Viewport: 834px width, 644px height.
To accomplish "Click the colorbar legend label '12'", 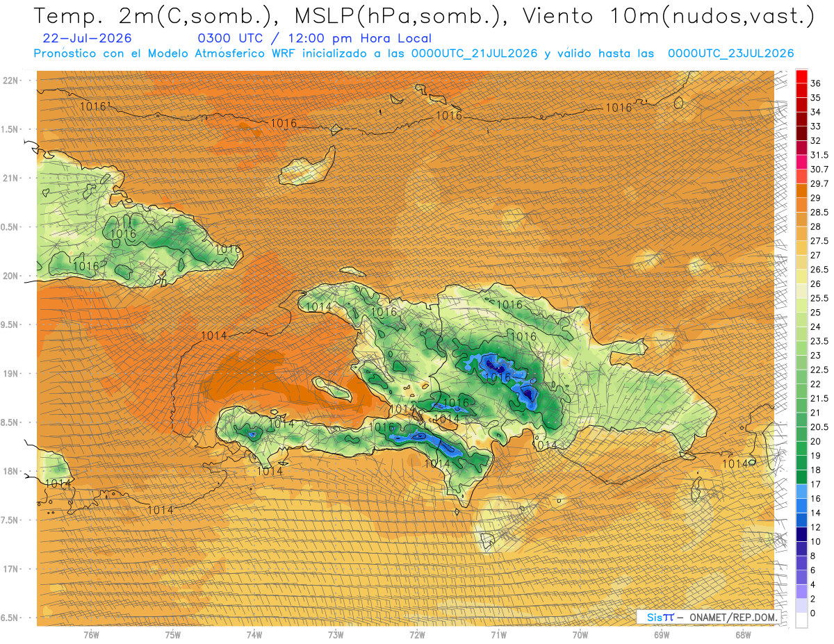I will (816, 527).
